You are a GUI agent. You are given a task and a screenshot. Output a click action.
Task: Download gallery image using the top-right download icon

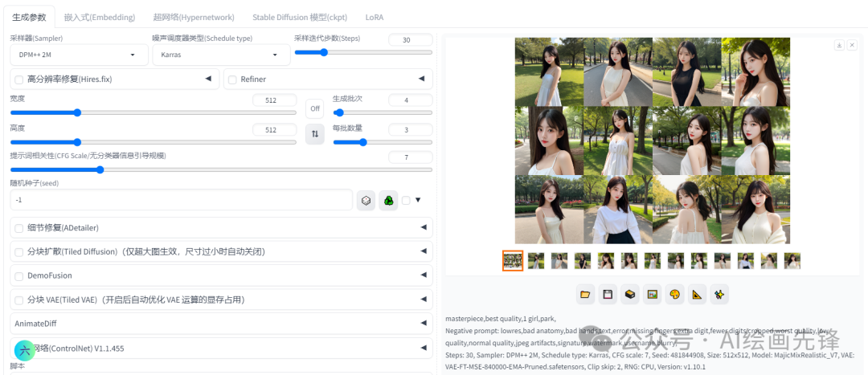tap(839, 45)
